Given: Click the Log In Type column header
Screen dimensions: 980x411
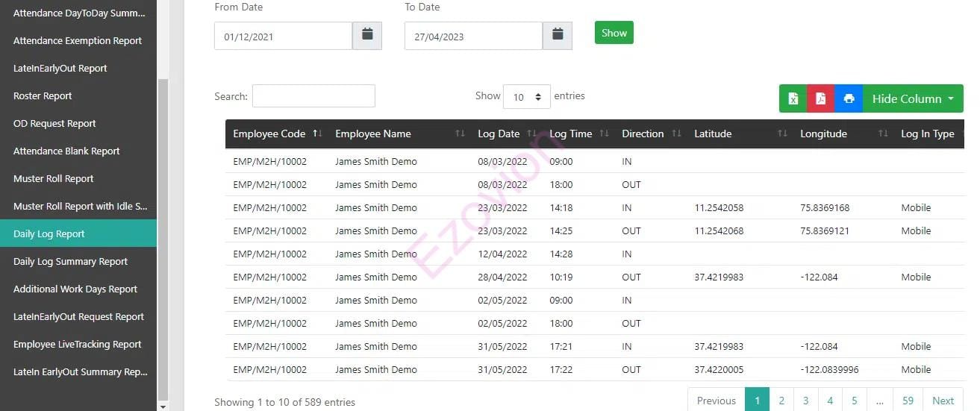Looking at the screenshot, I should [927, 134].
